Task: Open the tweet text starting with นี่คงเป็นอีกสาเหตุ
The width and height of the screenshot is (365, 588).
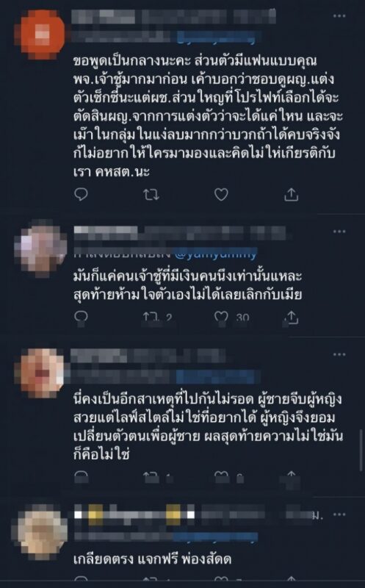Action: (x=208, y=427)
